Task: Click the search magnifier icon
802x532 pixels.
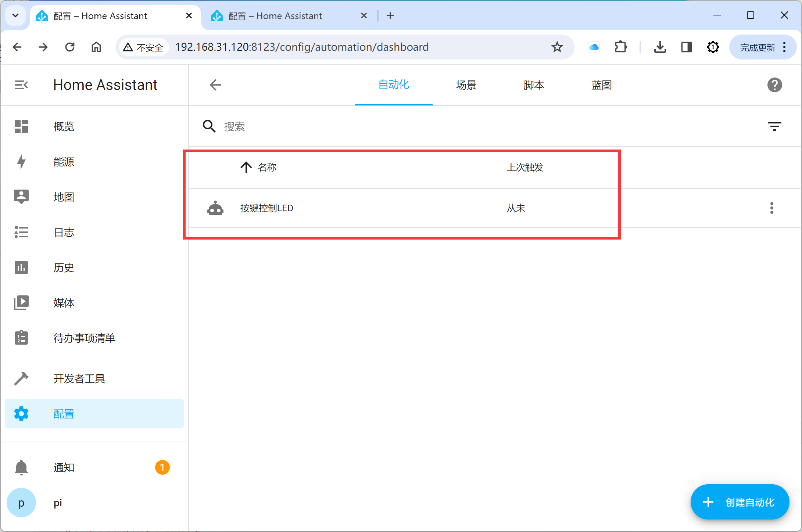Action: (209, 126)
